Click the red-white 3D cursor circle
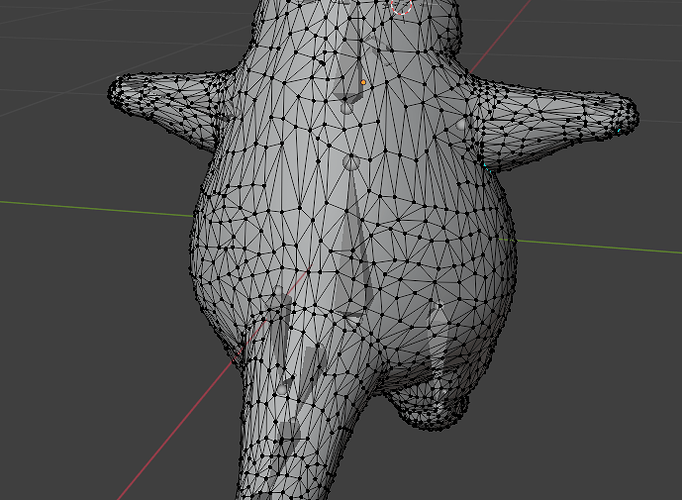Viewport: 682px width, 500px height. pyautogui.click(x=401, y=5)
